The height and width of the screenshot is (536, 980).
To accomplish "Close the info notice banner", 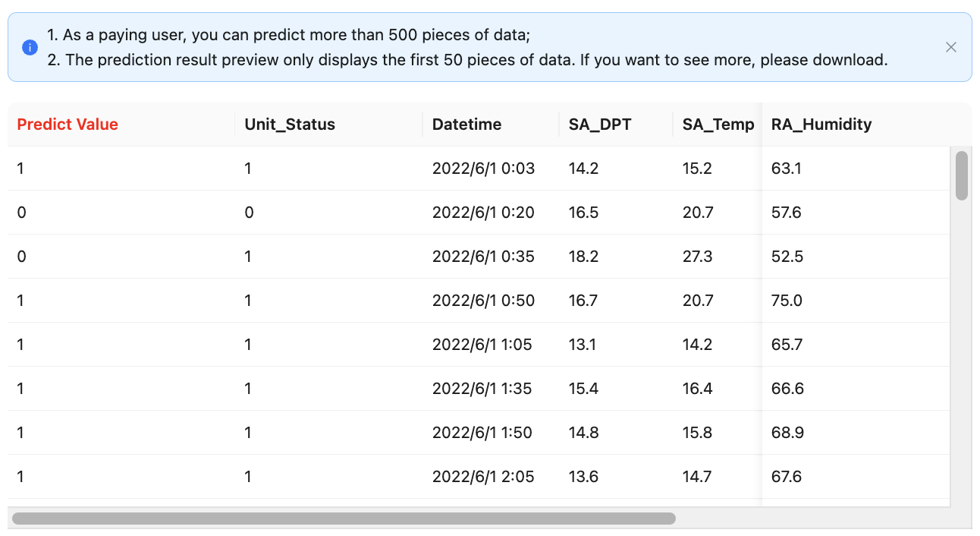I will pyautogui.click(x=950, y=47).
